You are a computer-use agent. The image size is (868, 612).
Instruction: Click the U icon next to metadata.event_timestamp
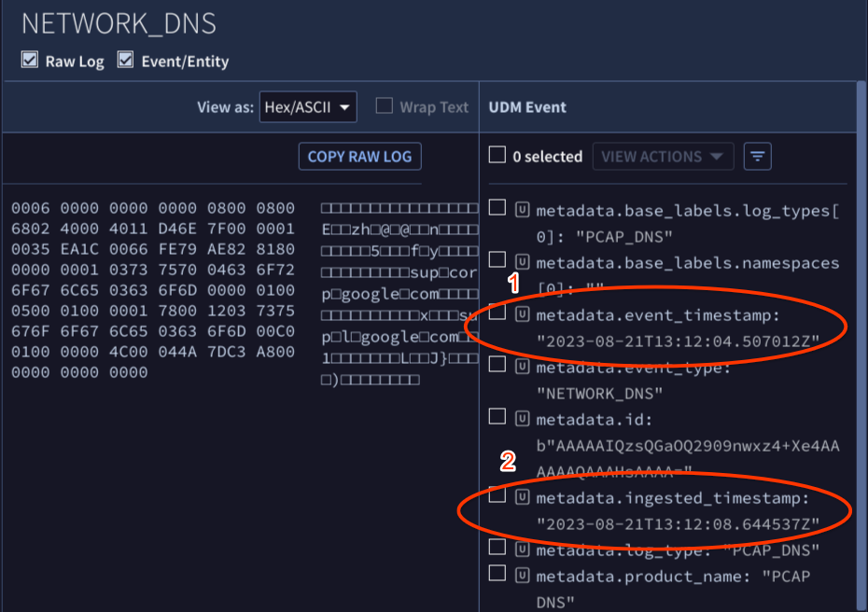point(521,314)
